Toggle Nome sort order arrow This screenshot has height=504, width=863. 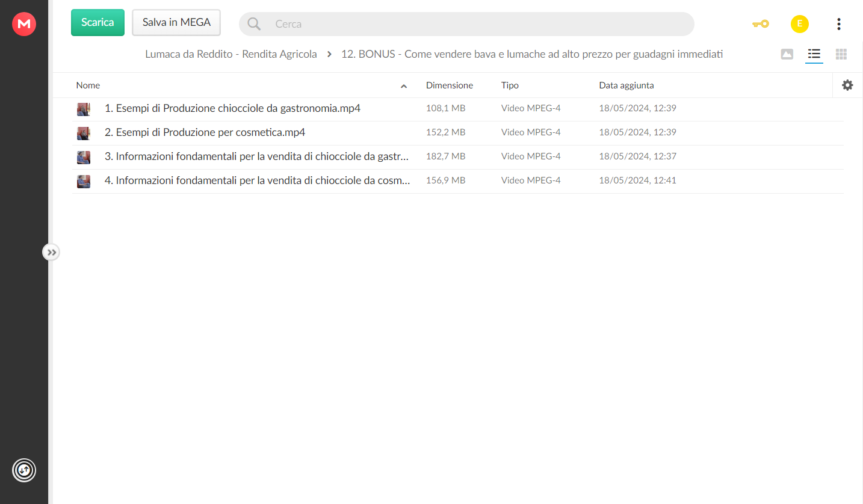click(404, 86)
